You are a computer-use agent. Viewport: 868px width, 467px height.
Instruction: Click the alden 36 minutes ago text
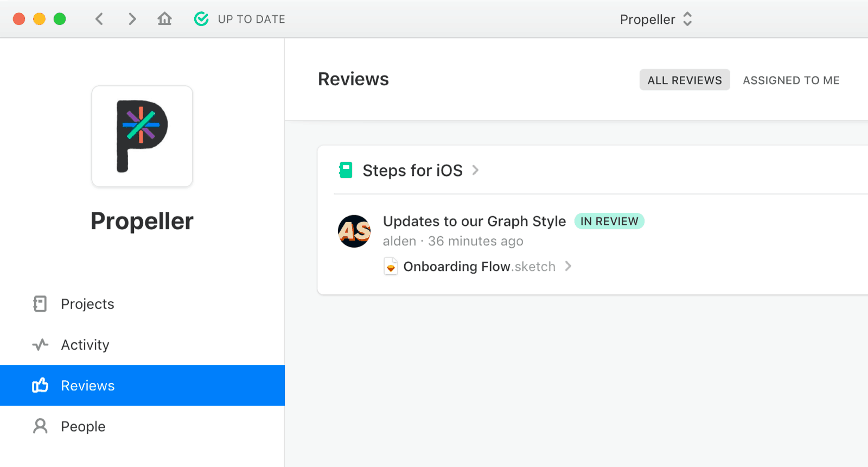(453, 241)
